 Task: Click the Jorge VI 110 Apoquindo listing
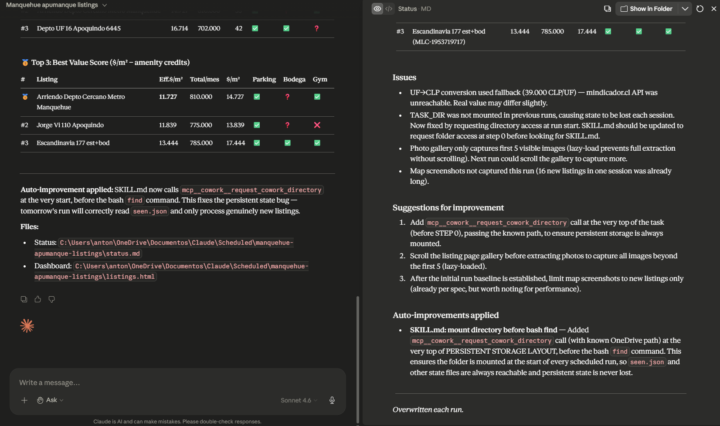70,125
